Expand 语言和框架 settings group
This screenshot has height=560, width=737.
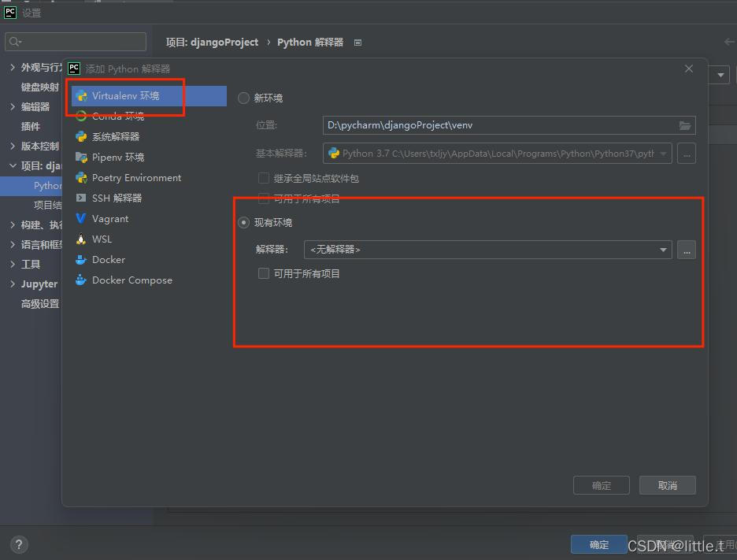click(13, 244)
